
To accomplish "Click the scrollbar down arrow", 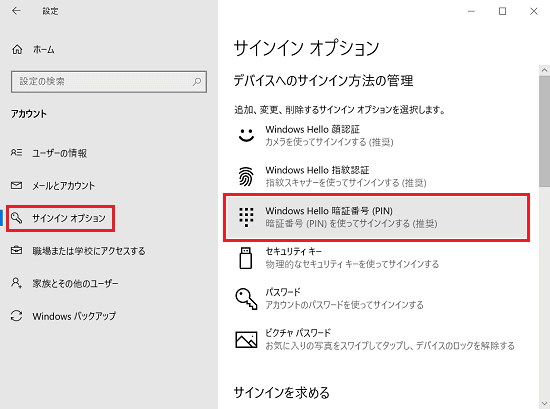I will pos(544,403).
